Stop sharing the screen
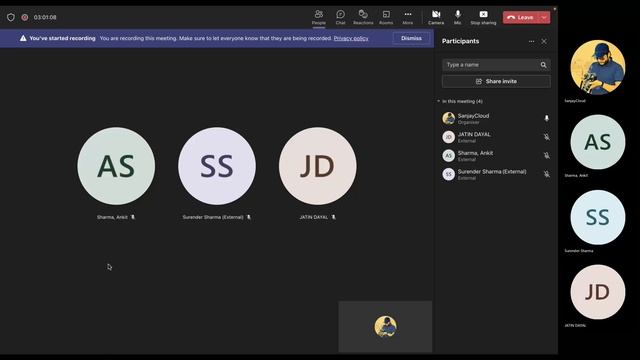Viewport: 640px width, 360px height. (x=483, y=18)
